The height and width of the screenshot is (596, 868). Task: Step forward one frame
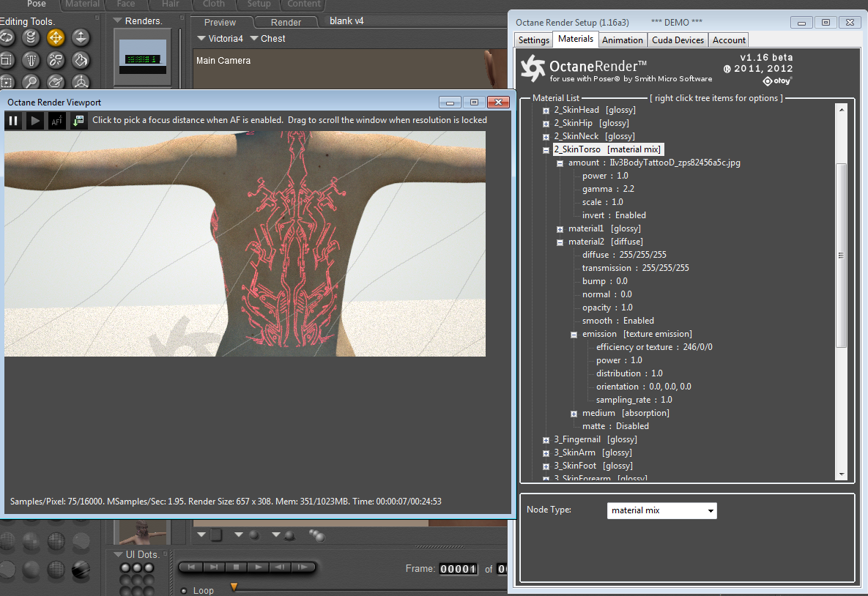(303, 567)
